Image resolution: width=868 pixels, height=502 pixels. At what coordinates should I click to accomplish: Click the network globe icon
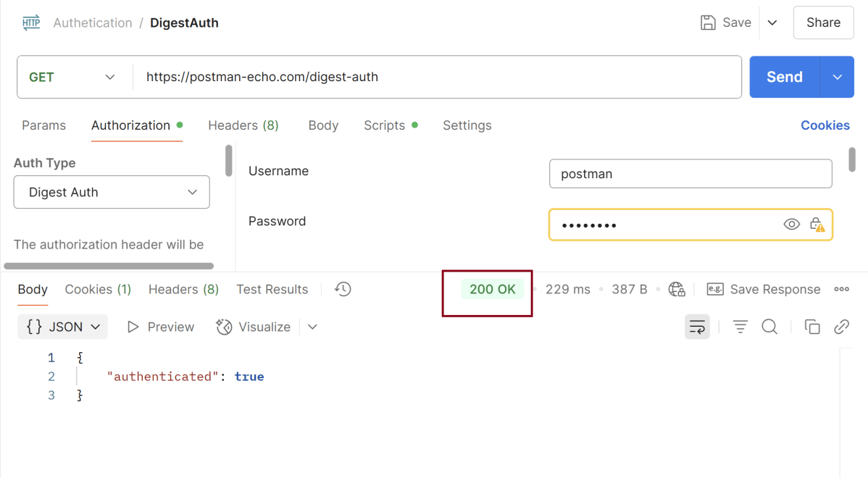coord(677,289)
